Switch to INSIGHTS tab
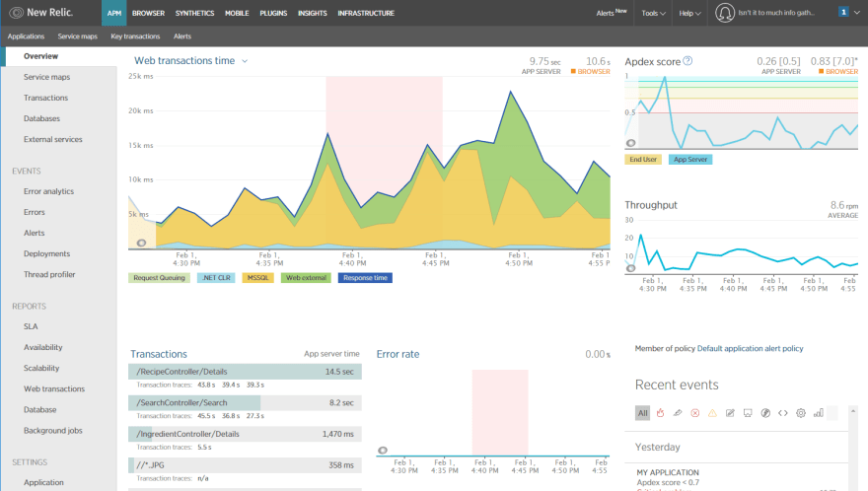Image resolution: width=868 pixels, height=491 pixels. point(313,13)
